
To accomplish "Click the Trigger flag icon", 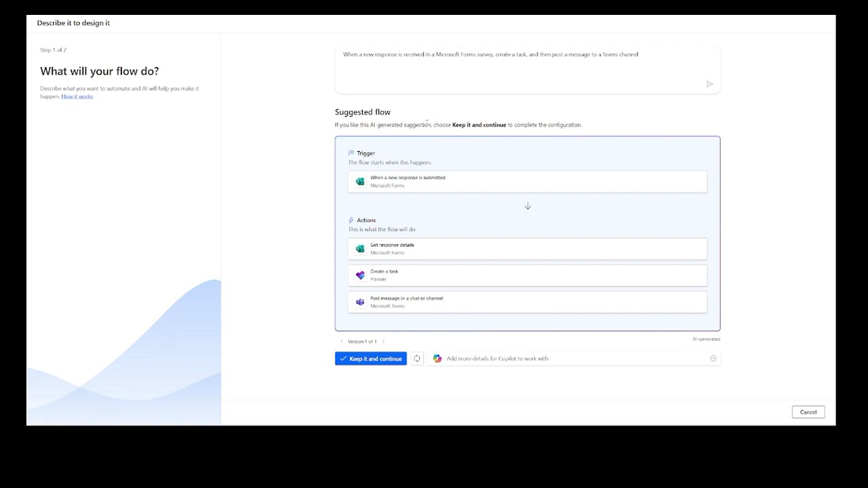I will (x=351, y=153).
